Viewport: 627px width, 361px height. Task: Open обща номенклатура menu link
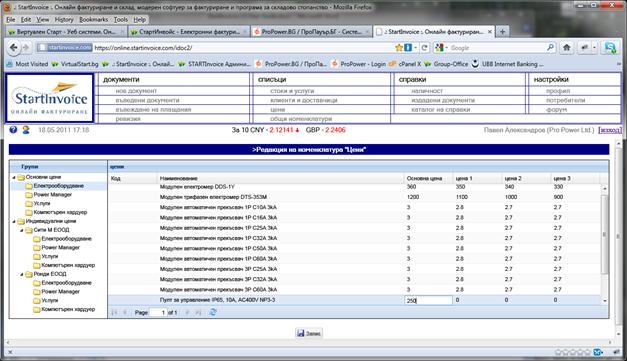(x=301, y=119)
